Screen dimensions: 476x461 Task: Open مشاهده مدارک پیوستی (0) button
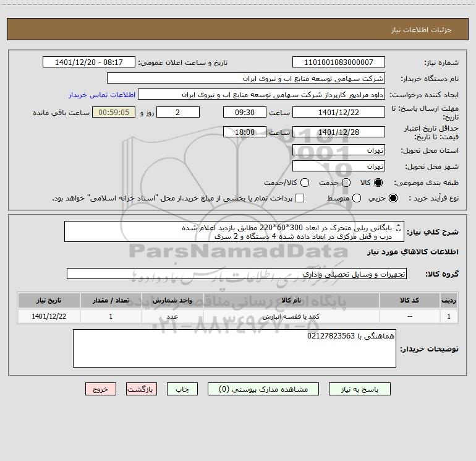[263, 389]
